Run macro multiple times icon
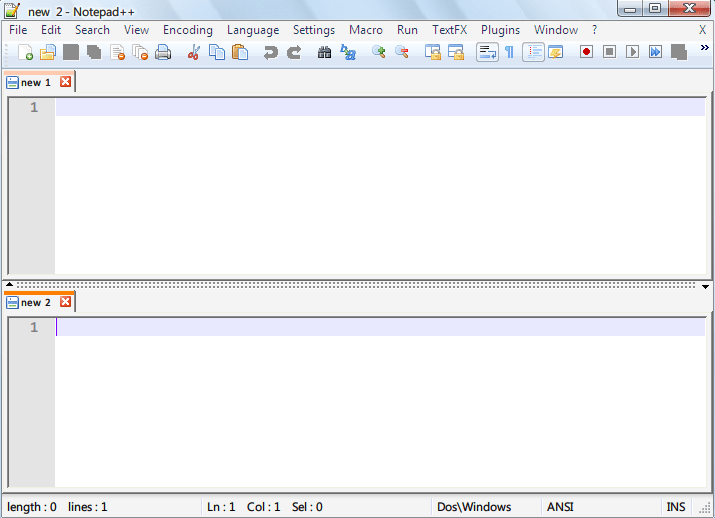The height and width of the screenshot is (518, 715). pyautogui.click(x=655, y=52)
